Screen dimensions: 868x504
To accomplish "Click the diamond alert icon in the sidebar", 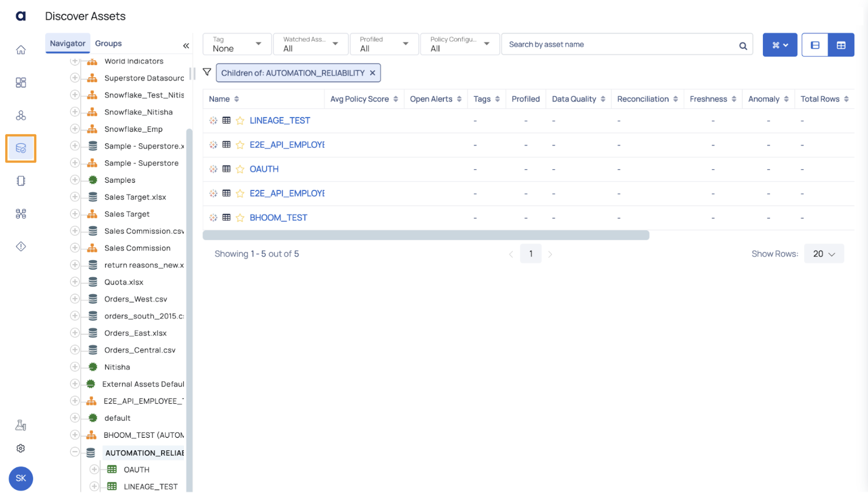I will click(x=21, y=246).
